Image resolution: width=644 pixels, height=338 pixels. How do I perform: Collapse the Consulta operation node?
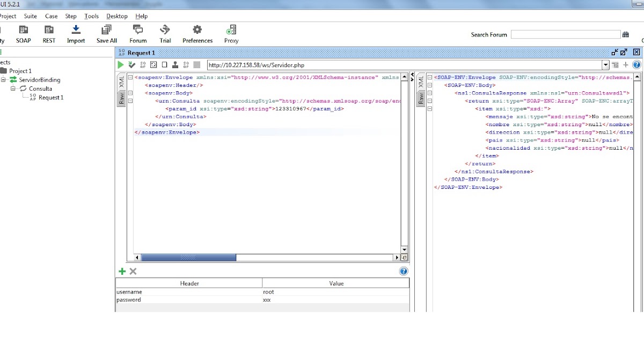coord(12,89)
